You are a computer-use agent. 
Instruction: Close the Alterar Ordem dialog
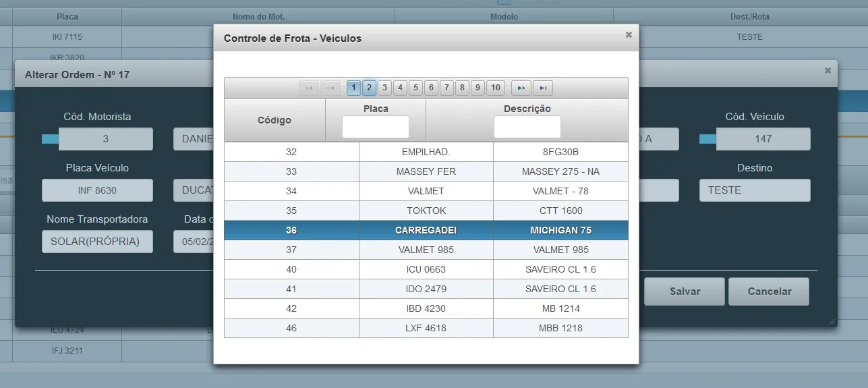pos(828,71)
